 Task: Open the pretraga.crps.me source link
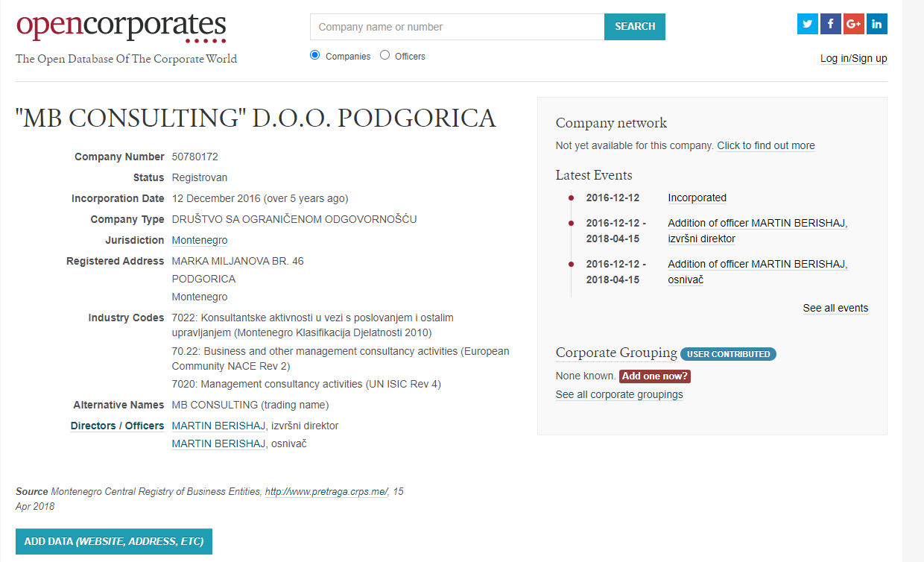(326, 492)
